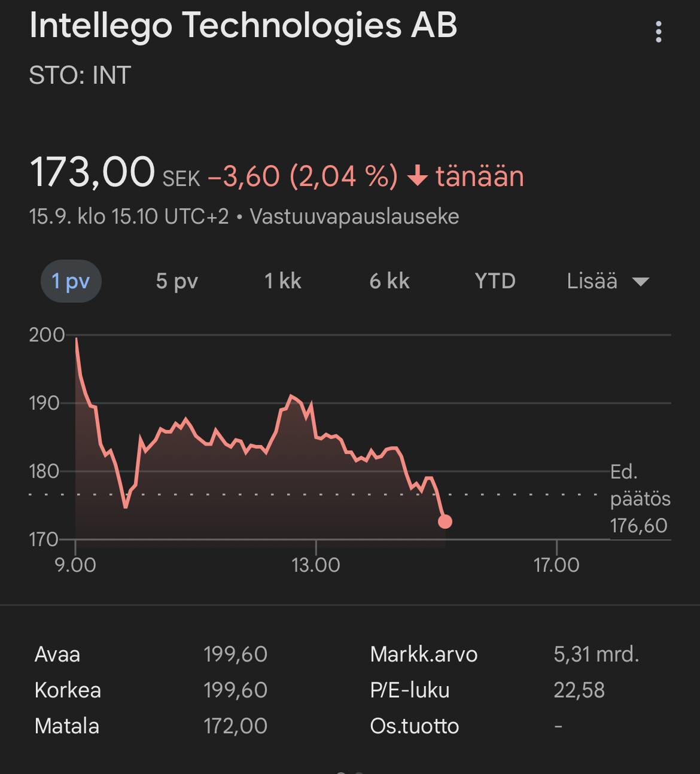Screen dimensions: 700x774
Task: Click the 173,00 SEK current price
Action: (93, 172)
